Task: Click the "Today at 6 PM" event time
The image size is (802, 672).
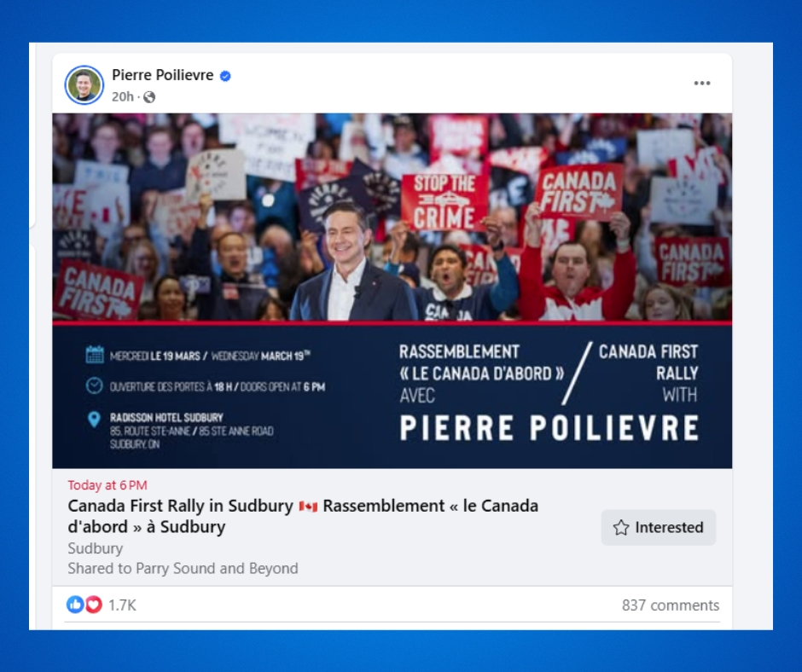Action: (108, 485)
